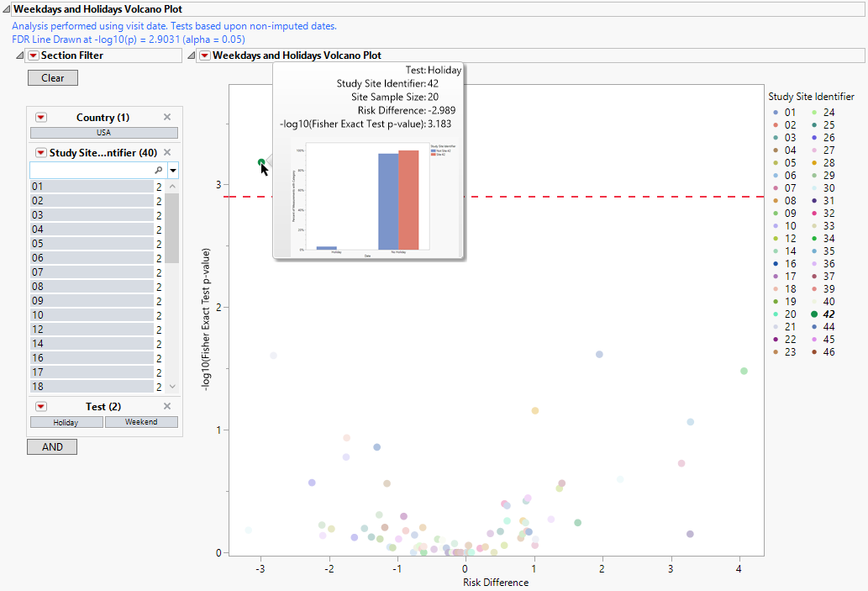Click the Clear button
The image size is (868, 591).
52,77
